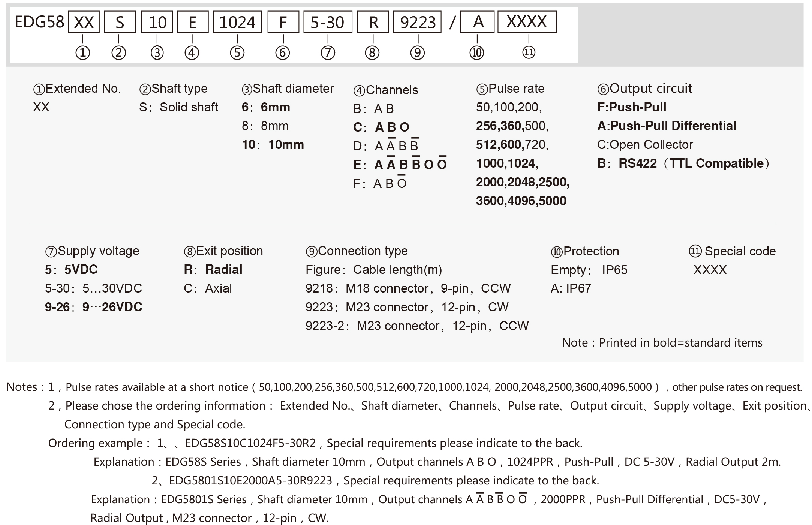Click circled number ⑨ under 9223 box

418,52
